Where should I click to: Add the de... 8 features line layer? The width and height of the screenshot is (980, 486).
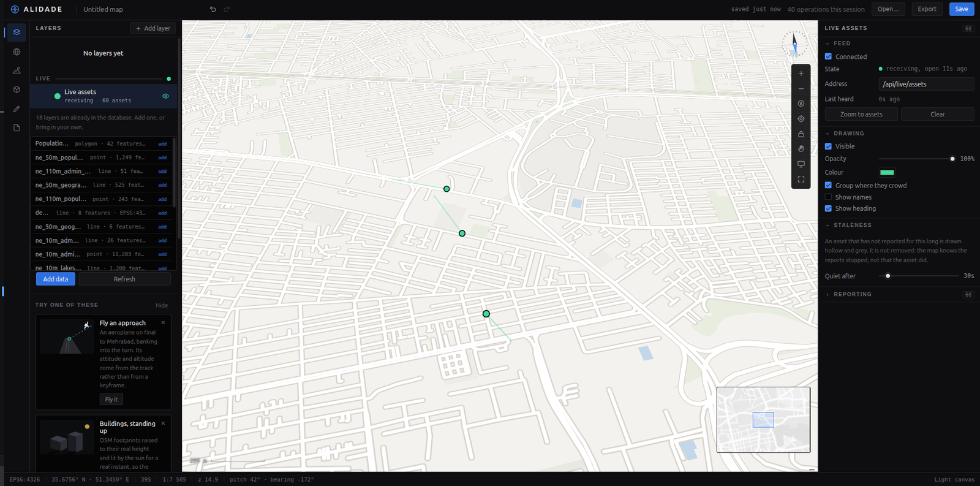point(162,213)
